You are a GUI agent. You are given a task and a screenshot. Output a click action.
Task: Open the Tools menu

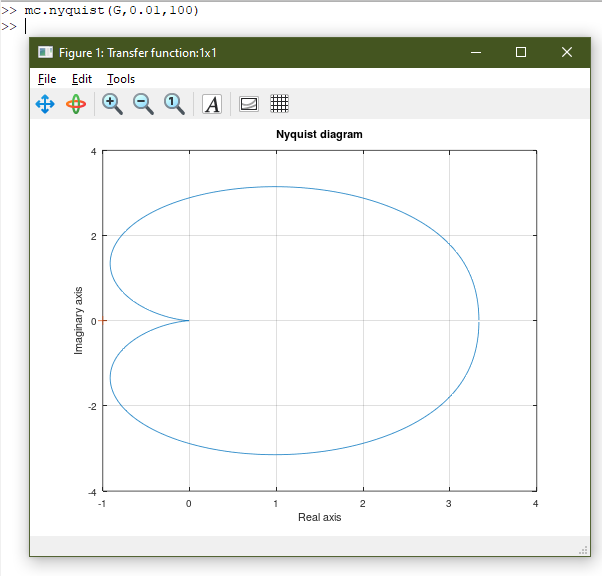tap(121, 78)
